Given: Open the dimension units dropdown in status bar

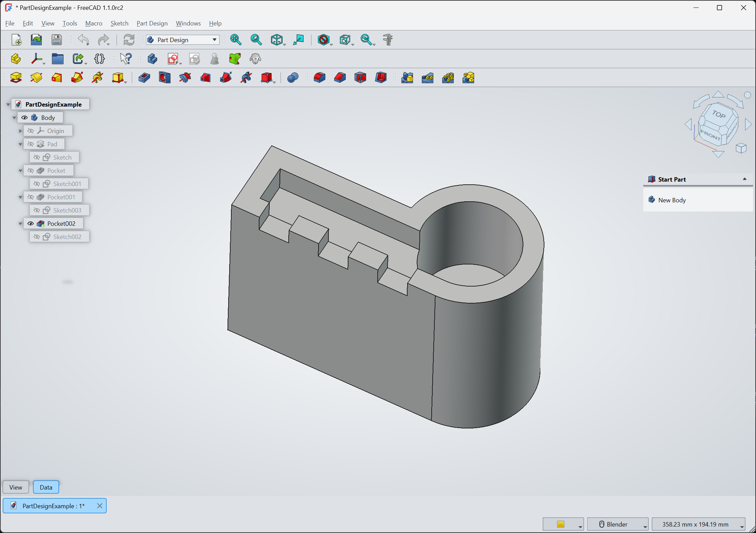Looking at the screenshot, I should [698, 524].
